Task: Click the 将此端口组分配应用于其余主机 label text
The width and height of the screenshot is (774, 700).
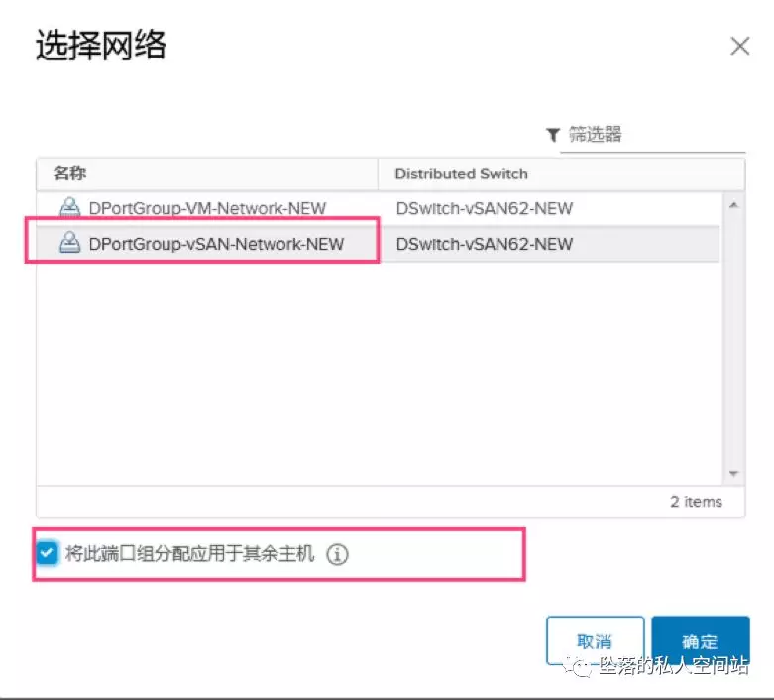Action: [189, 554]
